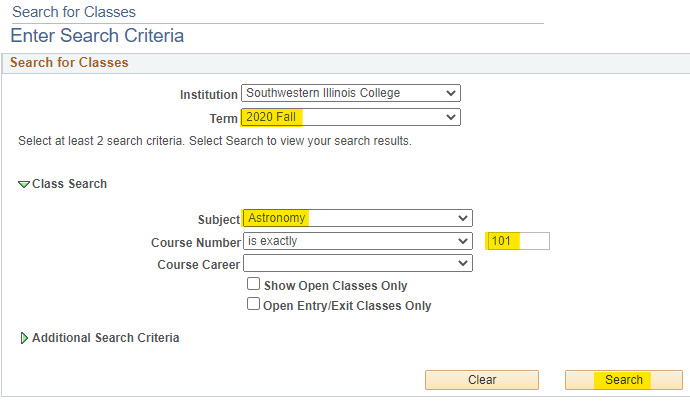Open the Term dropdown showing 2020 Fall
This screenshot has height=402, width=690.
350,117
